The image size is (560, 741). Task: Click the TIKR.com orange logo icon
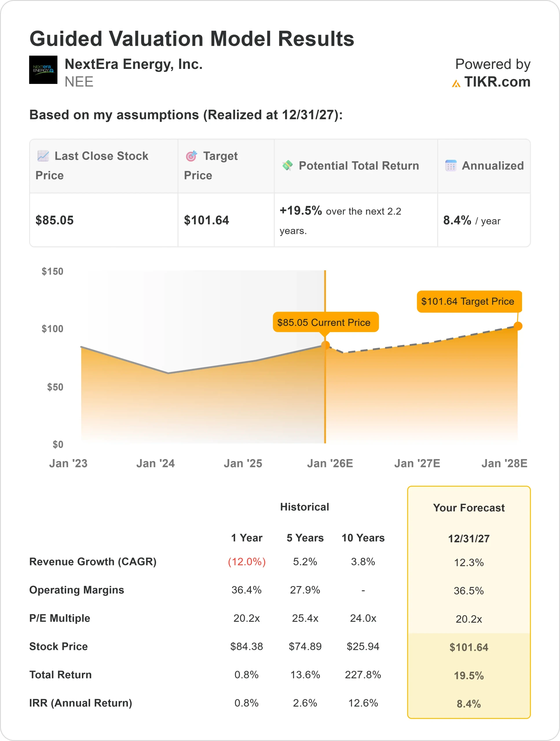tap(456, 83)
